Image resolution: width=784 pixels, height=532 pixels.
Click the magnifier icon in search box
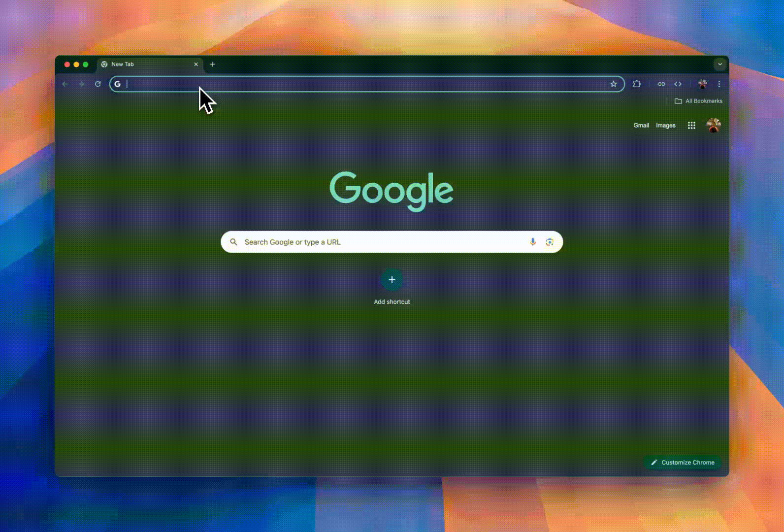pyautogui.click(x=234, y=242)
